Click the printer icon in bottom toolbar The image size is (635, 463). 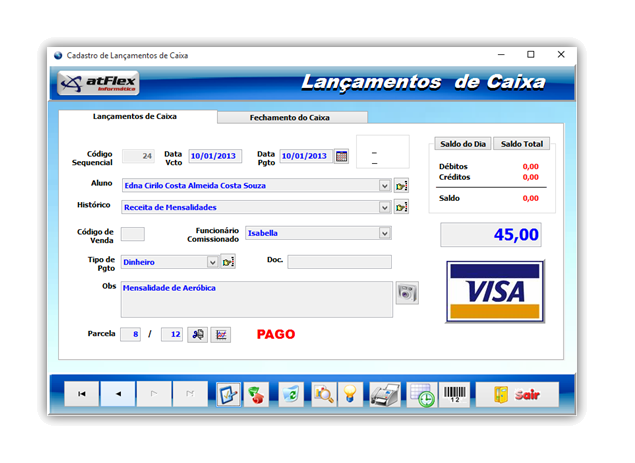click(383, 394)
